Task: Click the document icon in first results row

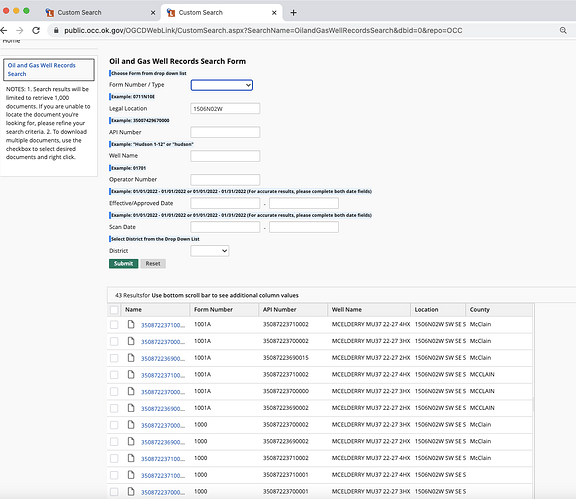Action: [131, 324]
